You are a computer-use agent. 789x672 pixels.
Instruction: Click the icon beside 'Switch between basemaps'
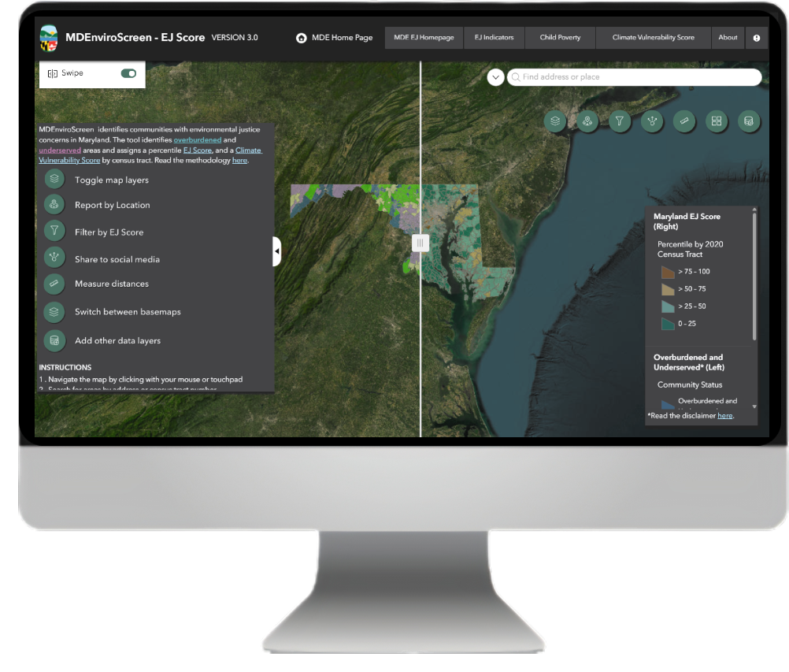(x=54, y=311)
